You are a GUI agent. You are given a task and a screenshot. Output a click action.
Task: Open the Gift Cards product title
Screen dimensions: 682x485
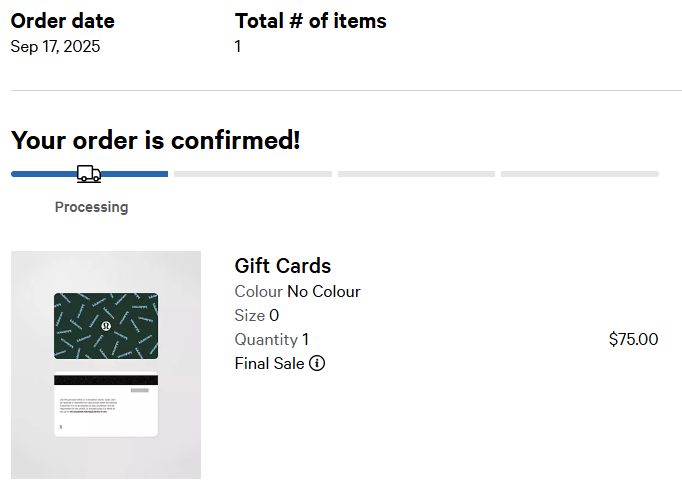[x=283, y=266]
